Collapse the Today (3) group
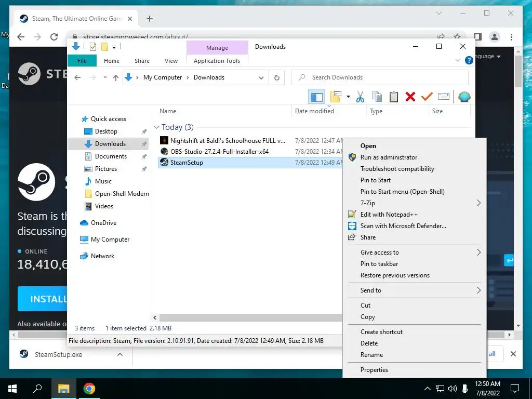Screen dimensions: 532x399 point(156,127)
